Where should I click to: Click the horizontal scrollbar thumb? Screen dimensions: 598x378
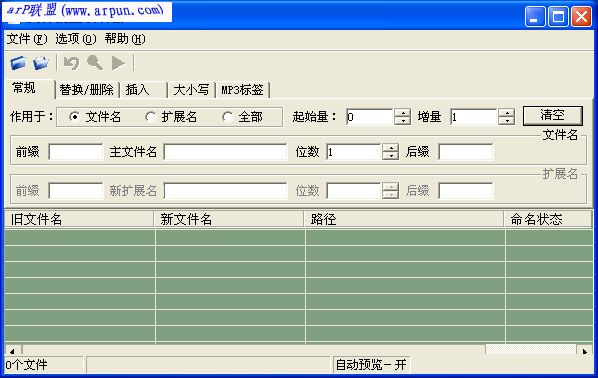(254, 350)
